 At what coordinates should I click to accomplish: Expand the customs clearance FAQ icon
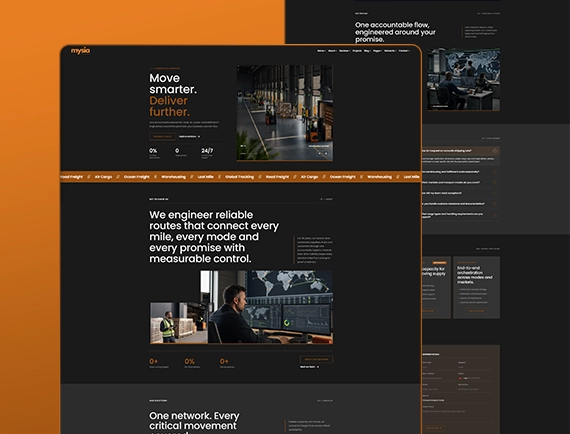(x=495, y=204)
